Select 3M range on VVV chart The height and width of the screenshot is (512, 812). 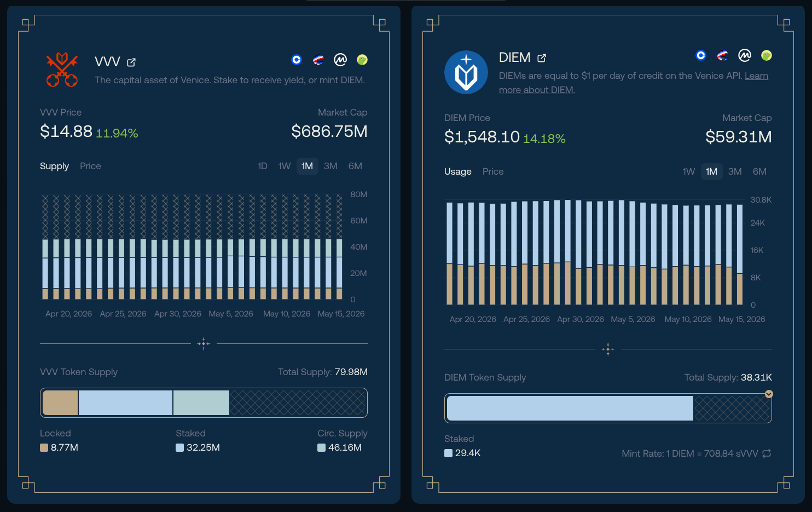tap(330, 166)
